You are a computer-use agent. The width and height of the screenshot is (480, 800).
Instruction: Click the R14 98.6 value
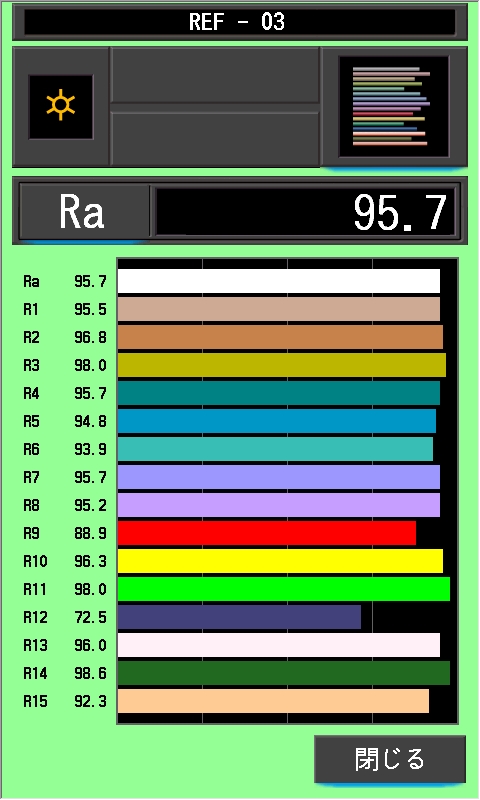pyautogui.click(x=90, y=673)
